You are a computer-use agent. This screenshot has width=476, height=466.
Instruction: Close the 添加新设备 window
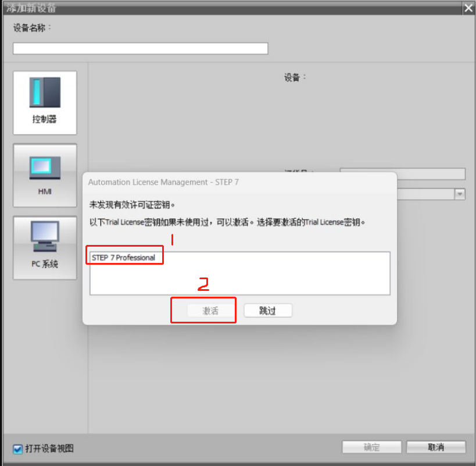pos(468,8)
